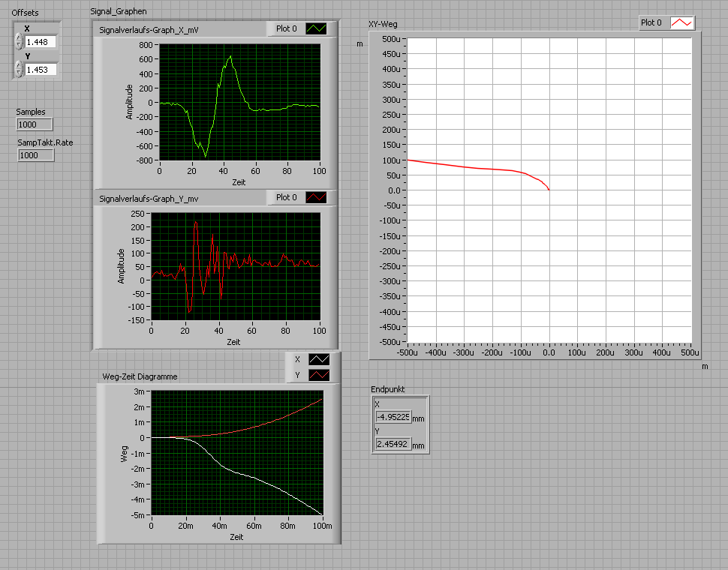Click the -150 minimum on Y graph amplitude axis

click(x=136, y=320)
